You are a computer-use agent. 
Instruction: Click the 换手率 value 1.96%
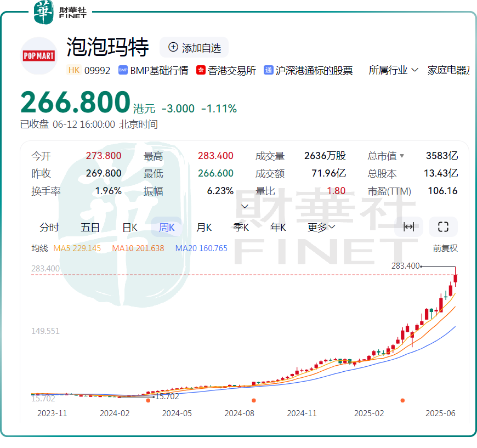click(x=109, y=191)
